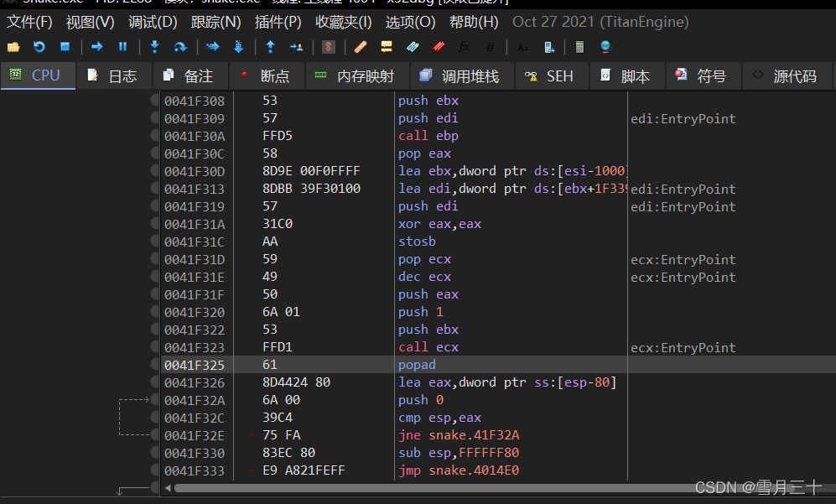Select the xor eax,eax instruction
This screenshot has width=836, height=504.
tap(440, 224)
